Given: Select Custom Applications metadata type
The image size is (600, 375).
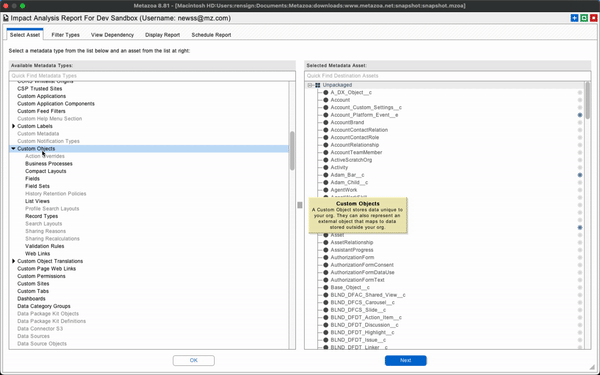Looking at the screenshot, I should tap(41, 96).
